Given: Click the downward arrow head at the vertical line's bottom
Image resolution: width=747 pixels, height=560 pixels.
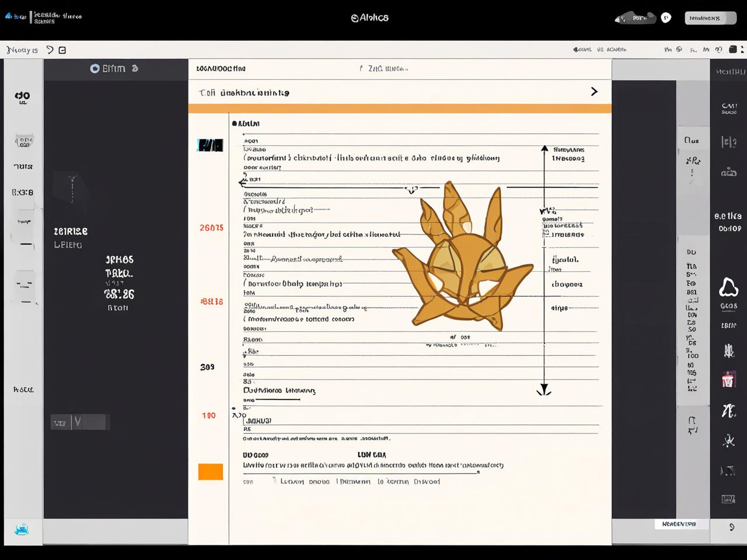Looking at the screenshot, I should point(544,389).
